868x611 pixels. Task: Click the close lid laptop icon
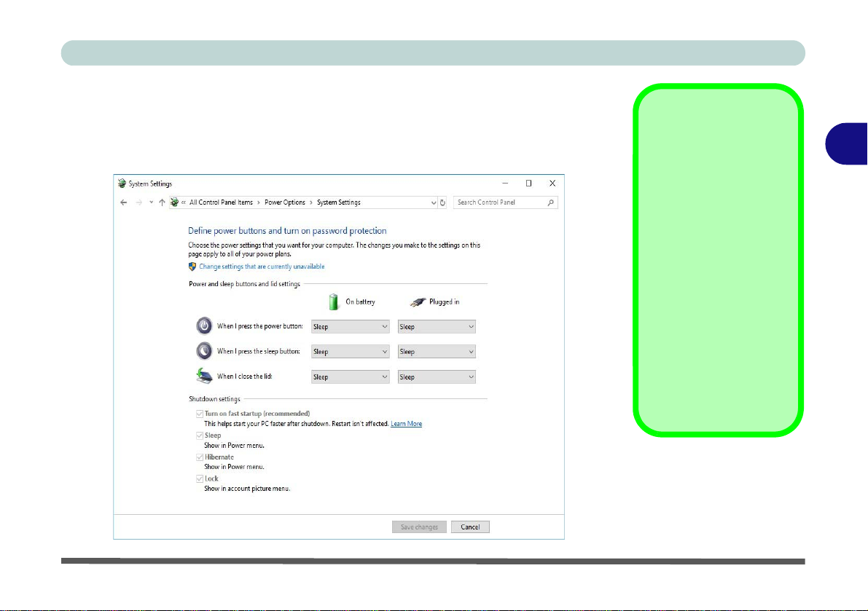pos(204,376)
